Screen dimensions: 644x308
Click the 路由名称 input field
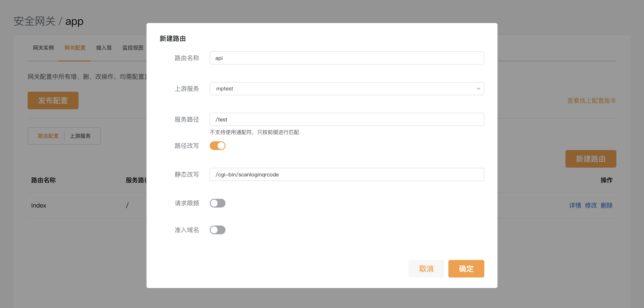(x=347, y=58)
